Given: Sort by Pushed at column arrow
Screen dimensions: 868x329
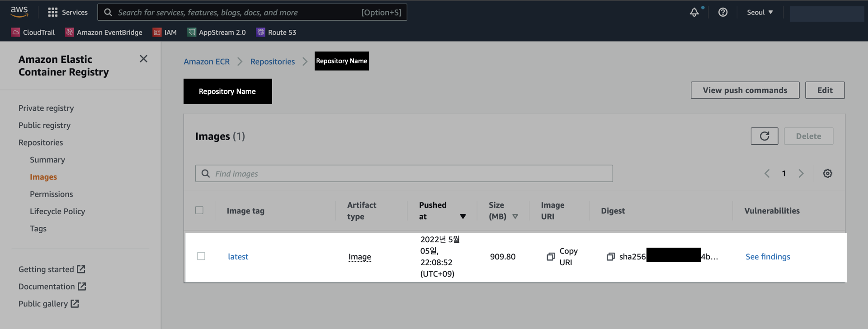Looking at the screenshot, I should 462,216.
